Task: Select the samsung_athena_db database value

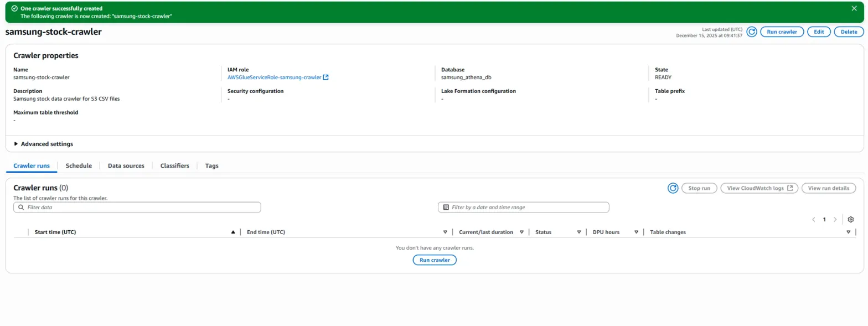Action: coord(466,77)
